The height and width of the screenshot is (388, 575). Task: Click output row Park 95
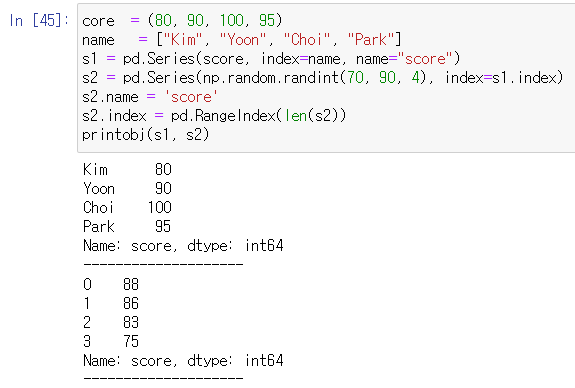(127, 227)
